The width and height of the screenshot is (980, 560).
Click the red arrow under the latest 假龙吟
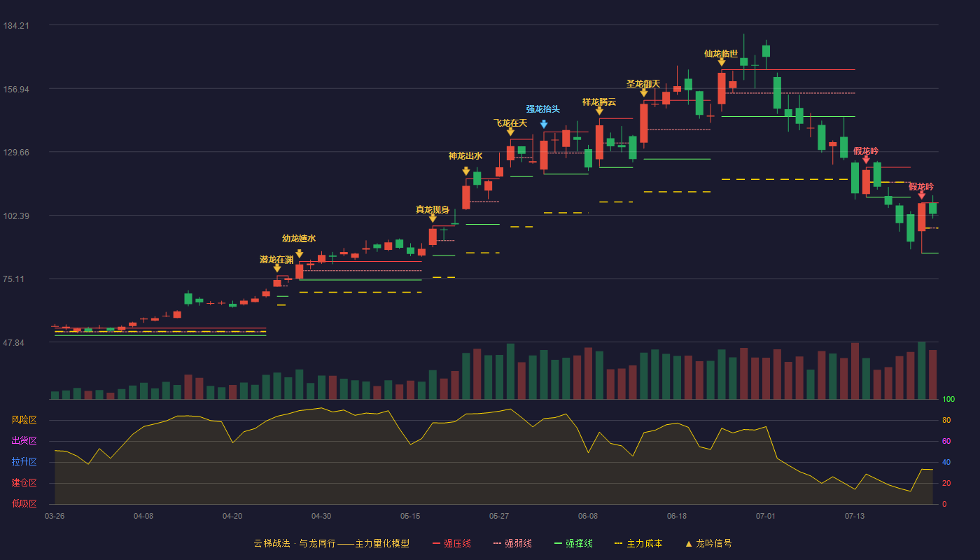[921, 195]
